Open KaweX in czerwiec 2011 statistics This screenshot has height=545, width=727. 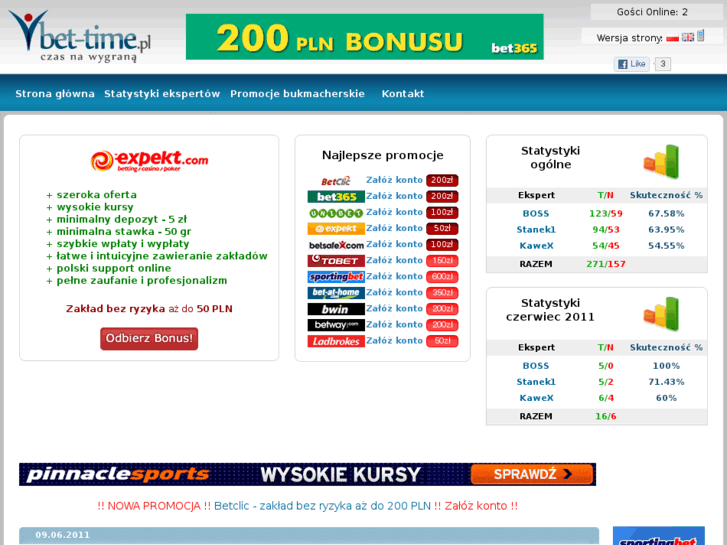[x=536, y=398]
